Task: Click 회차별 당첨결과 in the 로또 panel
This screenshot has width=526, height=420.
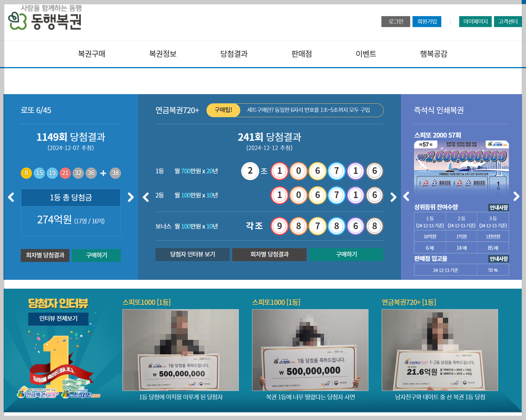Action: pyautogui.click(x=45, y=255)
